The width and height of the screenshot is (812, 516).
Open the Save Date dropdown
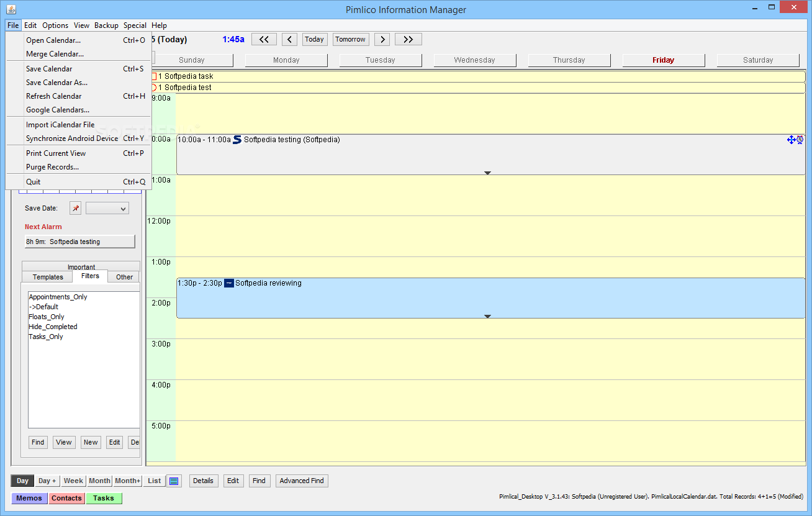click(x=107, y=208)
